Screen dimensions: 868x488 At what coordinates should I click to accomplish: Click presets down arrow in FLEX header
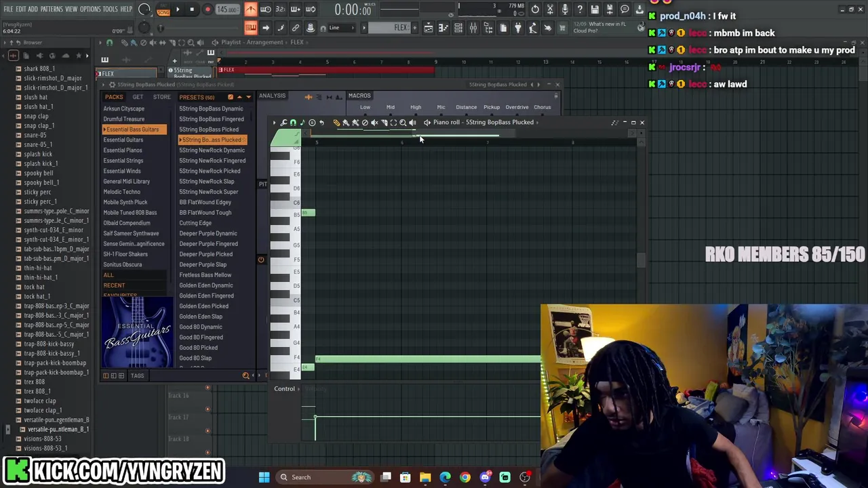point(248,97)
